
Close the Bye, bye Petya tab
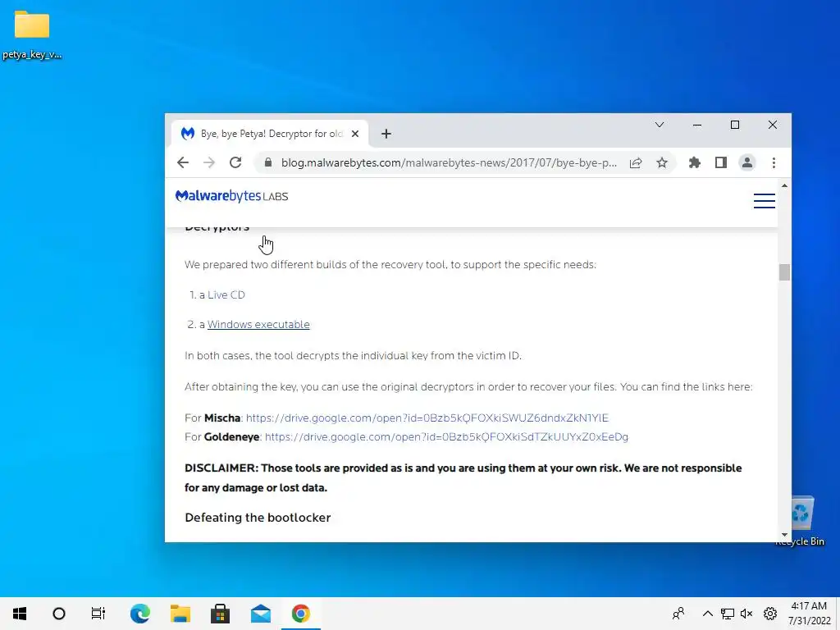click(x=354, y=134)
